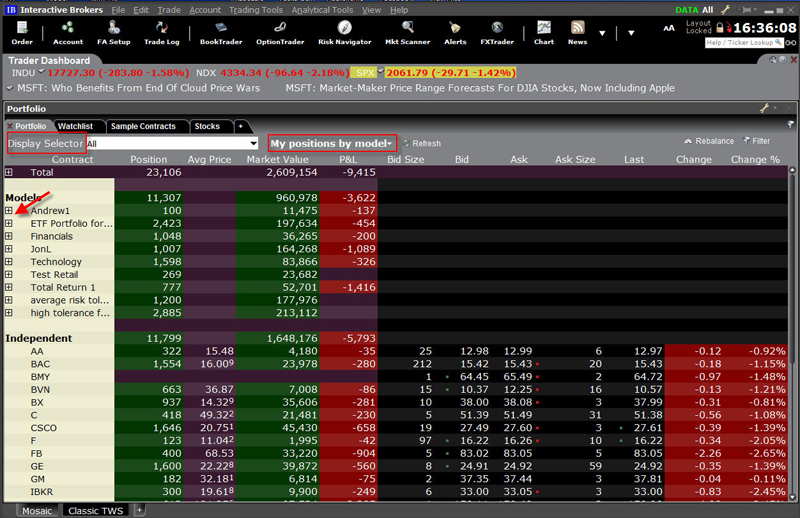Expand the high tolerance f... model
This screenshot has height=518, width=800.
(x=9, y=312)
